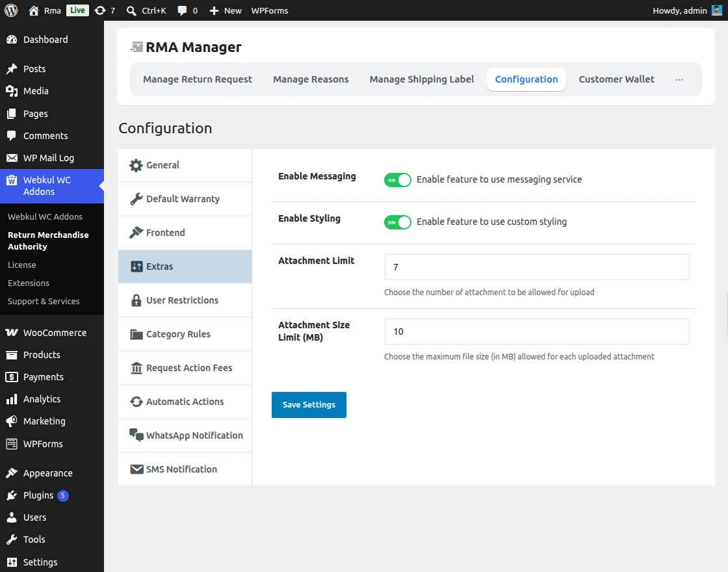Click the Attachment Limit input field

click(537, 267)
